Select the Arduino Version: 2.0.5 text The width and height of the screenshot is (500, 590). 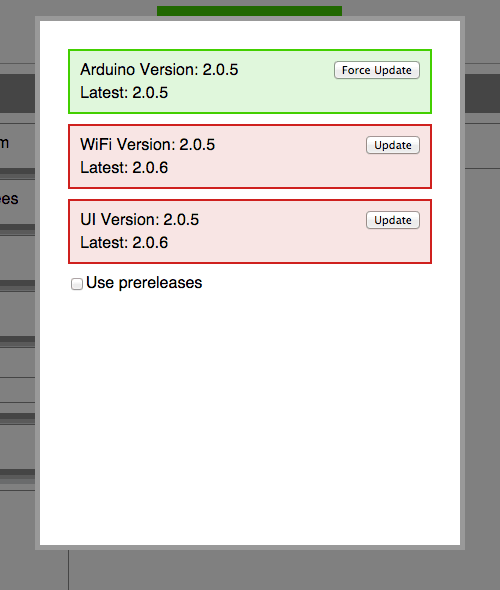pos(159,70)
